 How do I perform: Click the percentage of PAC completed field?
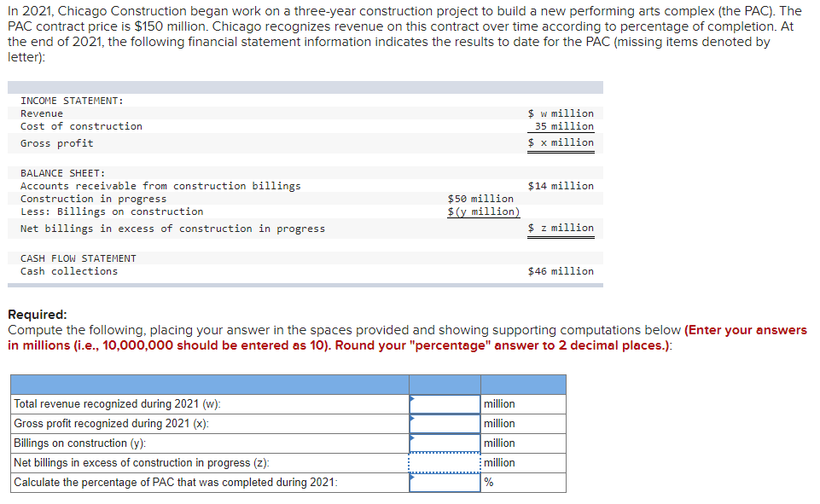coord(445,483)
